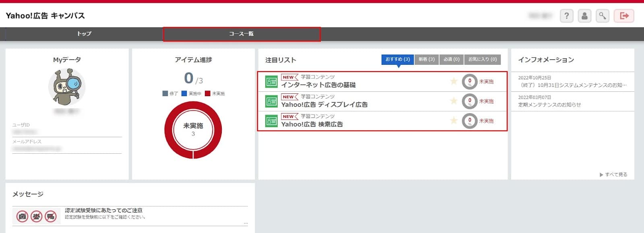644x233 pixels.
Task: Select the お気に入り (0) tab
Action: coord(482,59)
